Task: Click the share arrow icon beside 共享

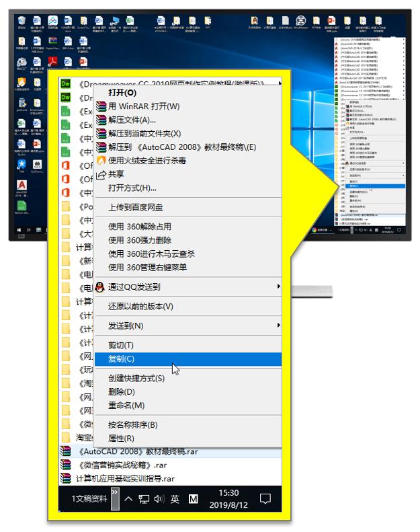Action: (x=101, y=175)
